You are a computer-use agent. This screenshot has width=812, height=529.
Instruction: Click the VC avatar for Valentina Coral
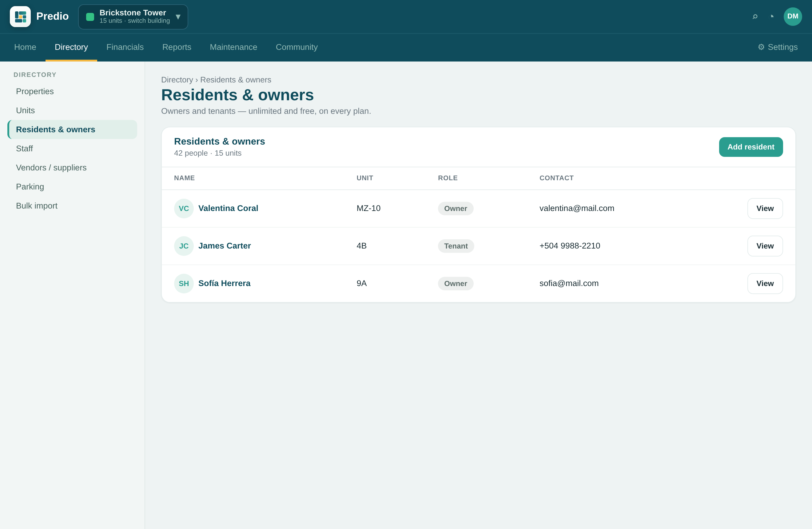pos(184,209)
